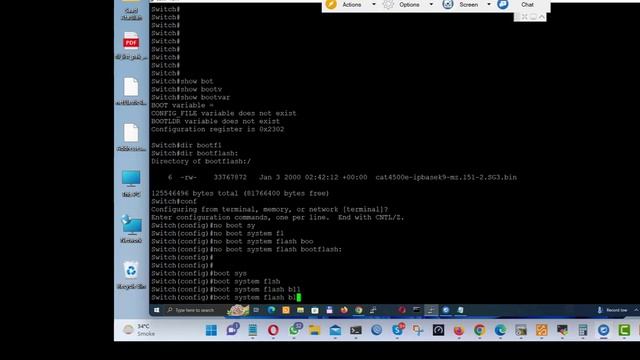This screenshot has height=360, width=640.
Task: Open the Options menu in remote toolbar
Action: pos(409,5)
